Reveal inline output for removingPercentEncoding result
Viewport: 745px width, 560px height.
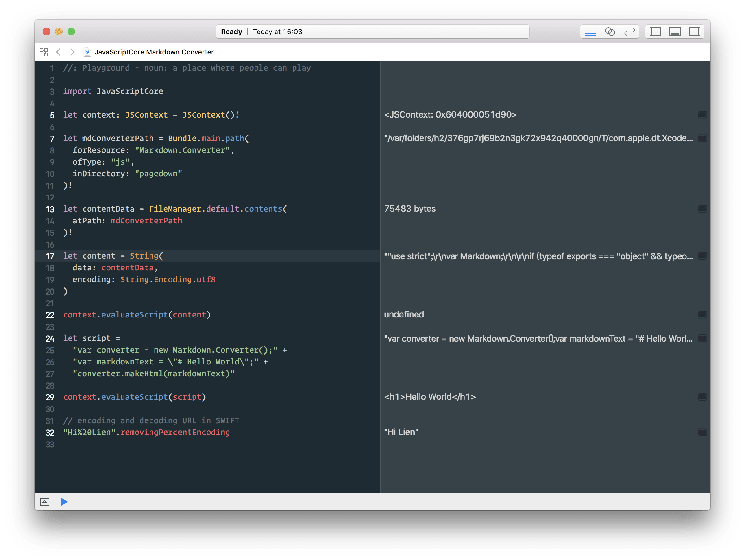click(703, 432)
